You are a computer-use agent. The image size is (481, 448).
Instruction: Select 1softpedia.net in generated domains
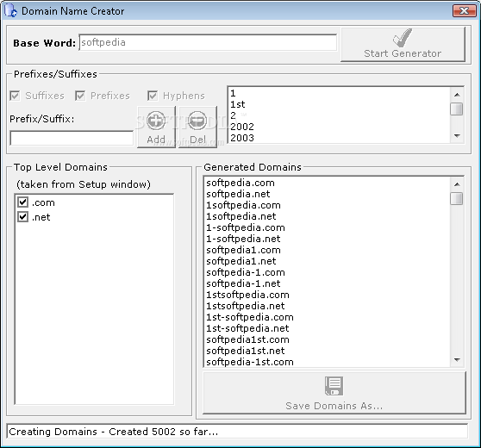click(328, 216)
